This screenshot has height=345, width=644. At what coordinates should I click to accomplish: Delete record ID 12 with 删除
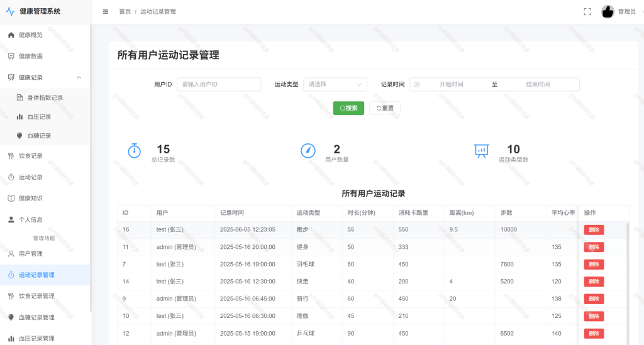[594, 334]
